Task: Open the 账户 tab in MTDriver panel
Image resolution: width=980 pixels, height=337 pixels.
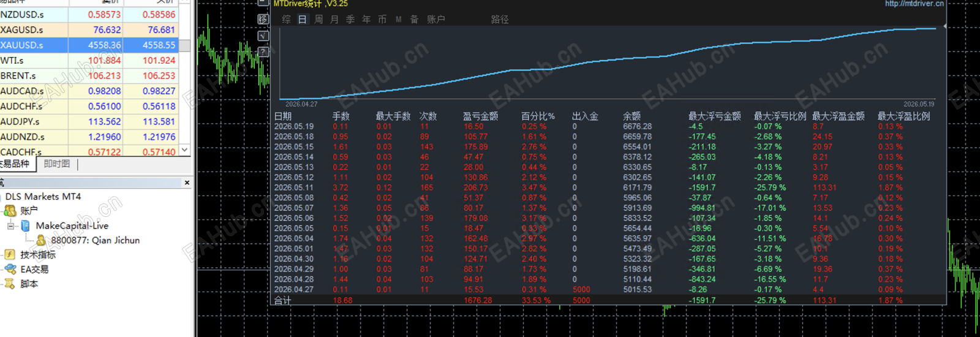Action: tap(436, 20)
